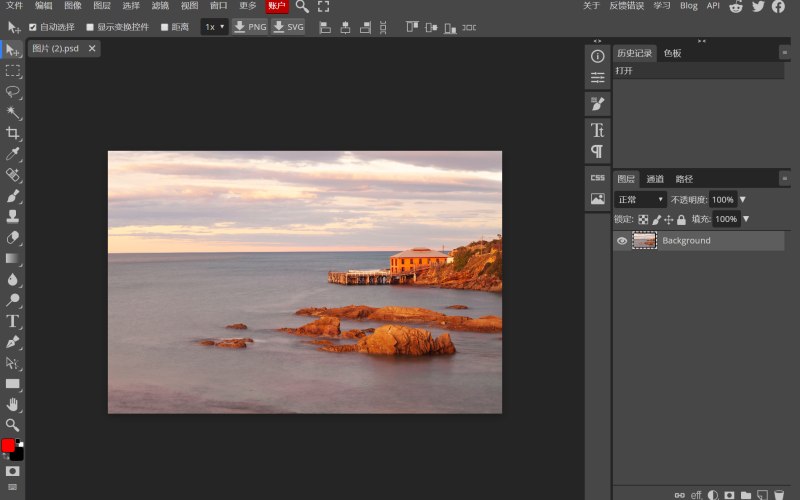Select the Lasso tool

[12, 91]
